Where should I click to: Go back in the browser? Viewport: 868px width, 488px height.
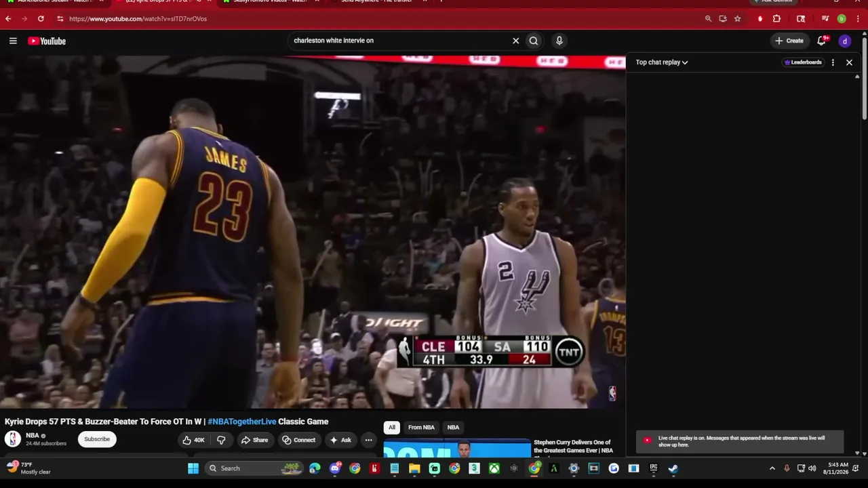click(8, 19)
